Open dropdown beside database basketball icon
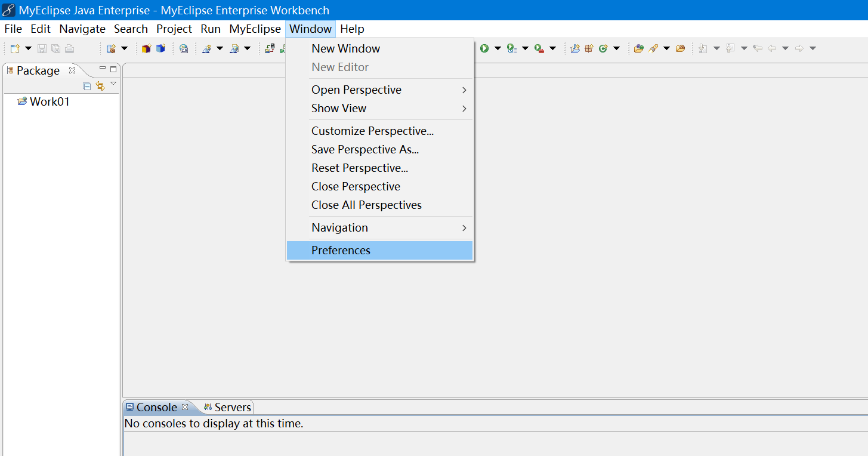The width and height of the screenshot is (868, 456). coord(124,49)
